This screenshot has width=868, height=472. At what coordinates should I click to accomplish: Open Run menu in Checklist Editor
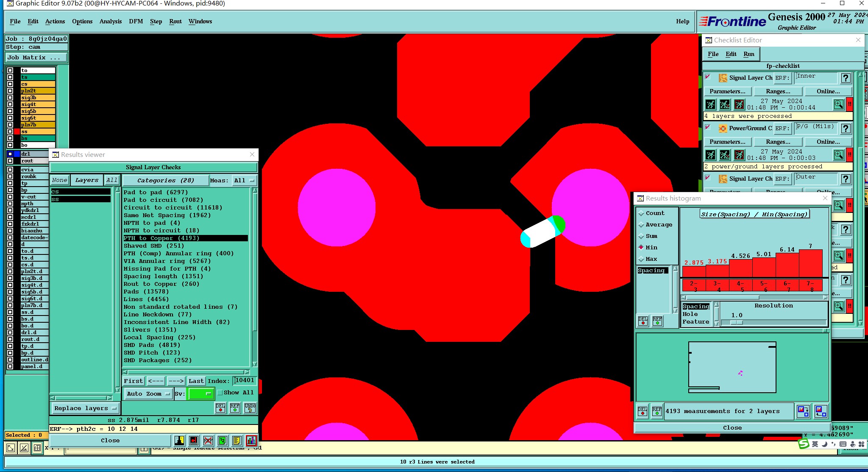pyautogui.click(x=749, y=54)
